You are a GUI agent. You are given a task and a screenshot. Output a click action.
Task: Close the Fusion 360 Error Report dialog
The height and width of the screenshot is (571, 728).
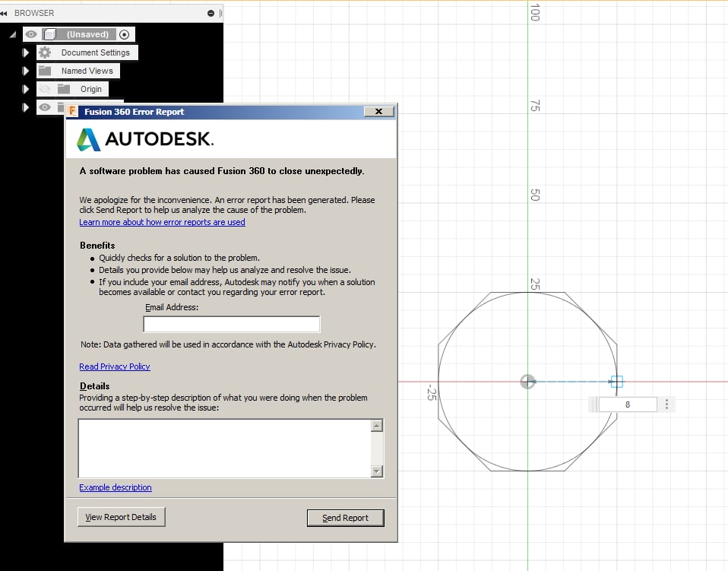point(378,112)
